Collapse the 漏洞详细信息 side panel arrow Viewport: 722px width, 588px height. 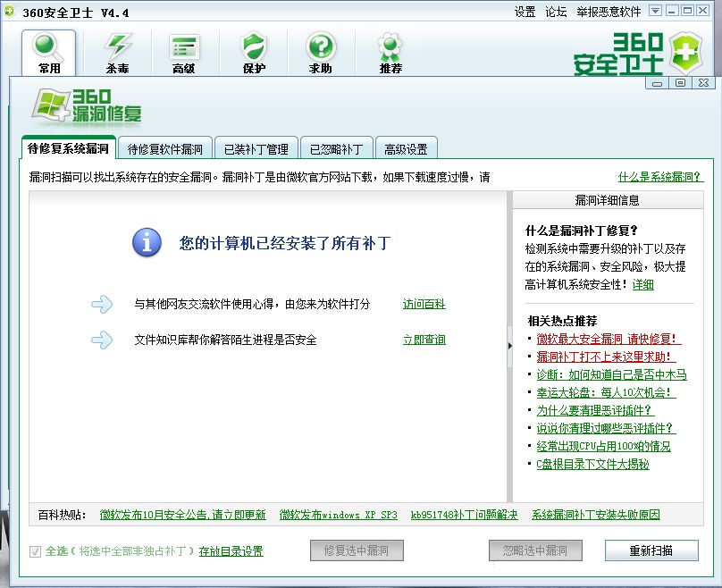(x=509, y=346)
